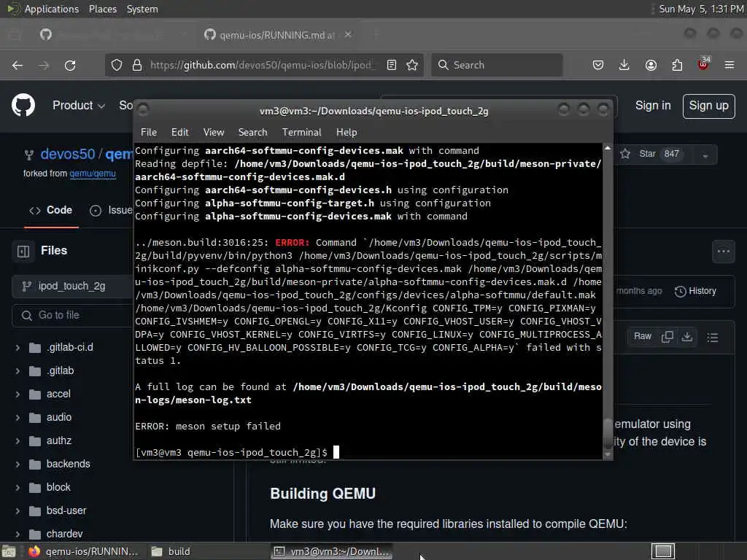Click terminal scrollbar up arrow
Screen dimensions: 747x560
coord(608,149)
